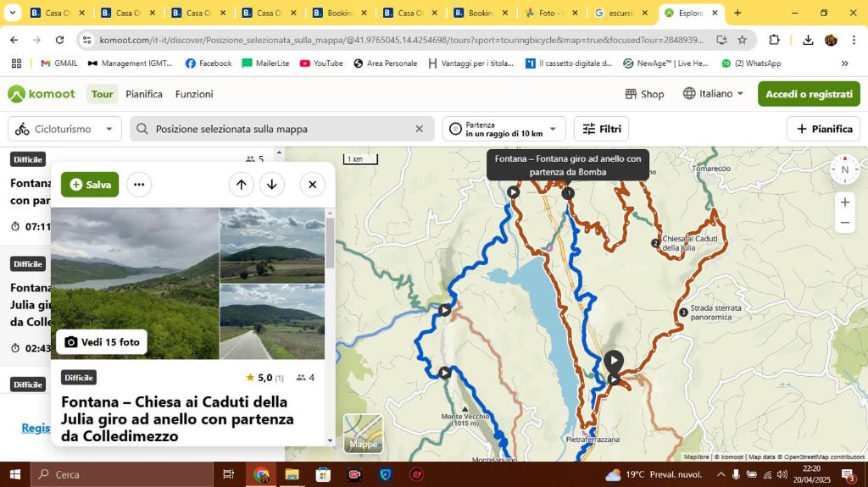The height and width of the screenshot is (487, 868).
Task: Go to next tour with down arrow
Action: pyautogui.click(x=272, y=185)
